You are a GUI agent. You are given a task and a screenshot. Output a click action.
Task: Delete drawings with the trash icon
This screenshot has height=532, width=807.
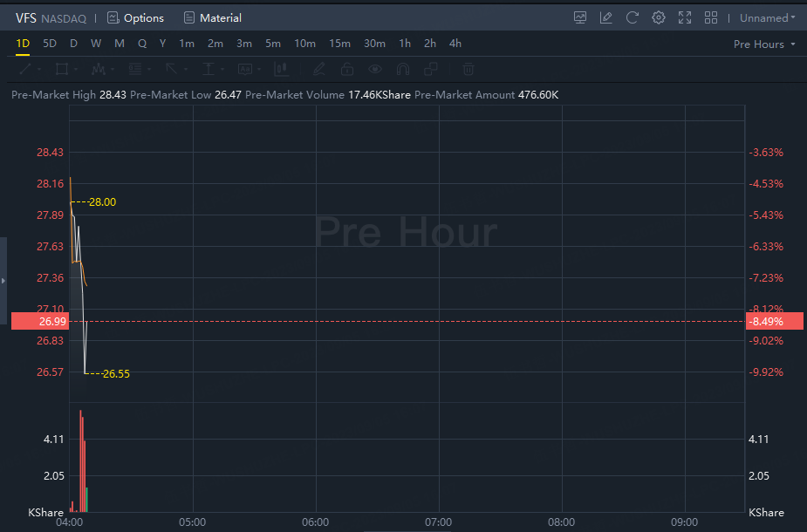pyautogui.click(x=468, y=69)
